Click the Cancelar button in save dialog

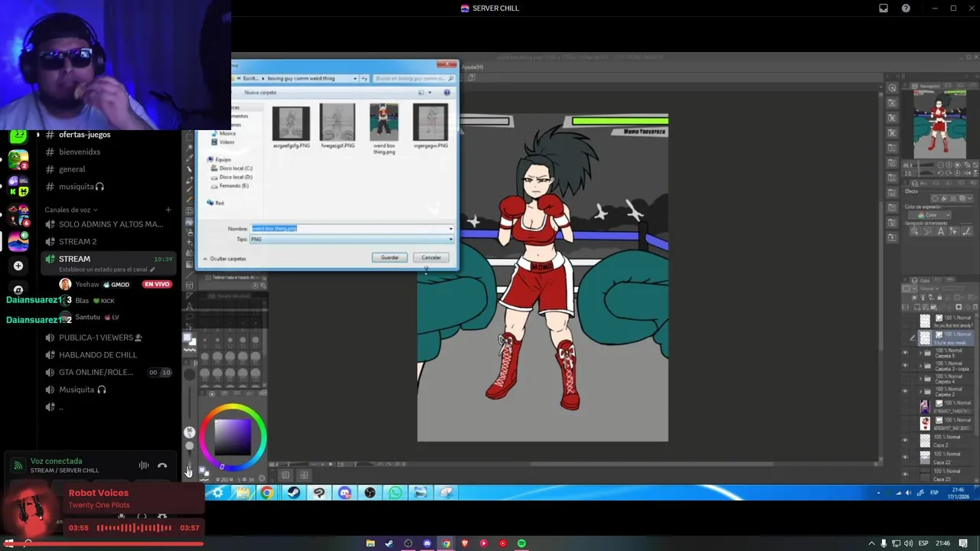(430, 257)
